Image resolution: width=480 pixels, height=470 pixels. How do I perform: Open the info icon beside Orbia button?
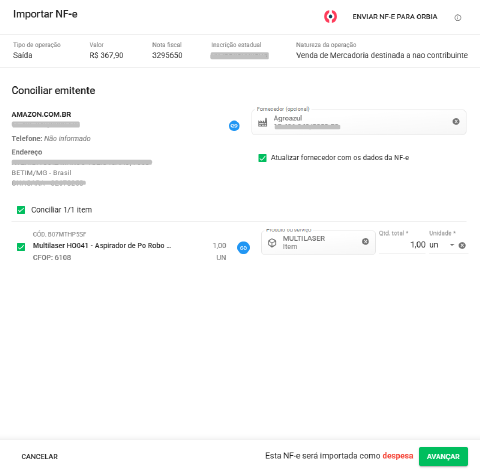[x=458, y=18]
